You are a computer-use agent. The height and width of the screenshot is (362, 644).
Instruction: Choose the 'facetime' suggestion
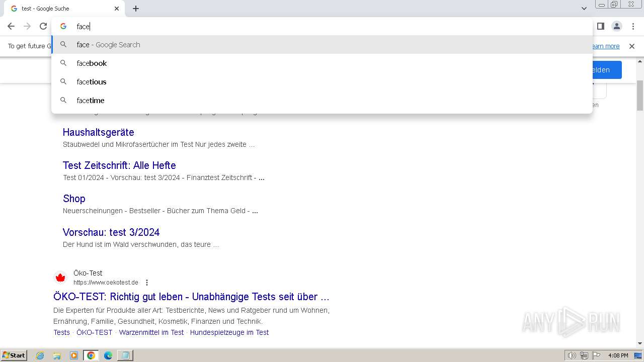(322, 101)
